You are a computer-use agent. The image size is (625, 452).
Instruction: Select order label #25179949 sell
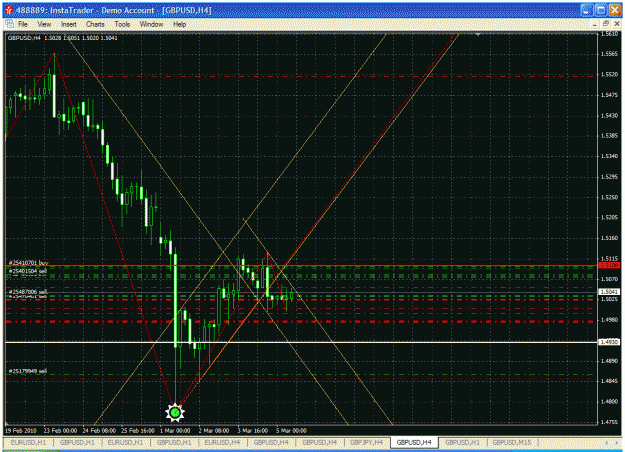tap(28, 371)
